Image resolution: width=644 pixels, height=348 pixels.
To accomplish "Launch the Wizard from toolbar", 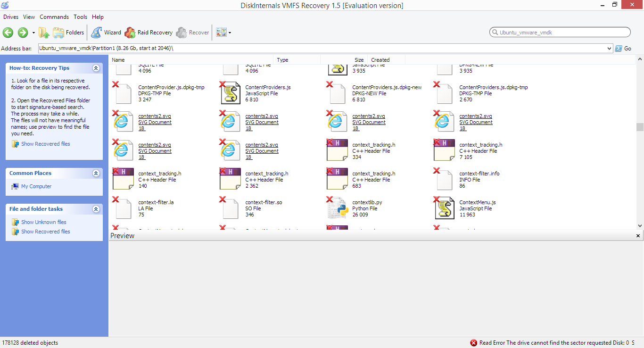I will tap(106, 33).
